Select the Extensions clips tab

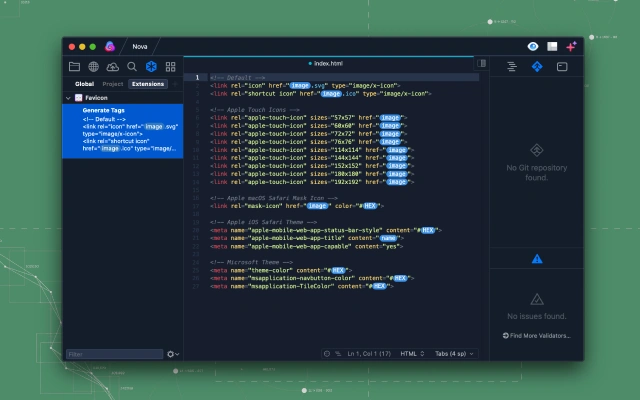click(x=148, y=84)
